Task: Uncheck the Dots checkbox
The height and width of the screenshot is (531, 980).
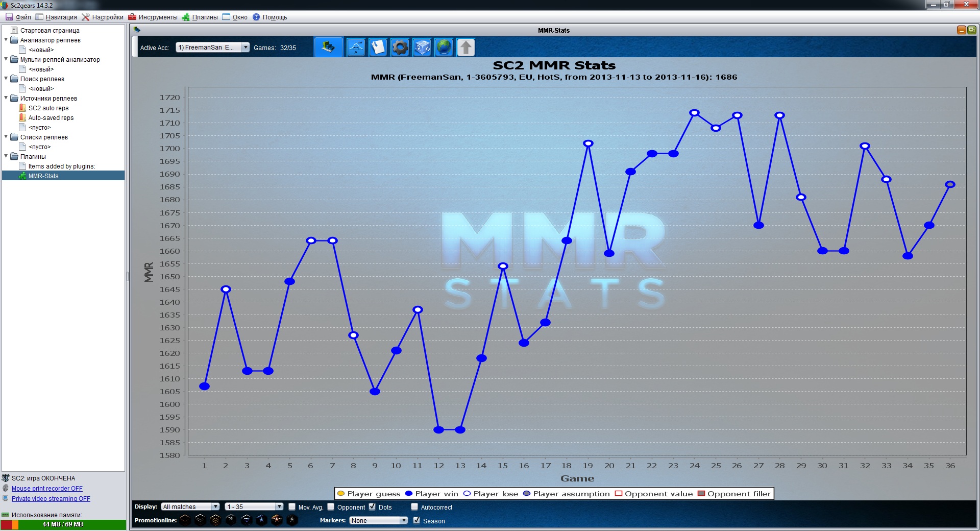Action: (372, 506)
